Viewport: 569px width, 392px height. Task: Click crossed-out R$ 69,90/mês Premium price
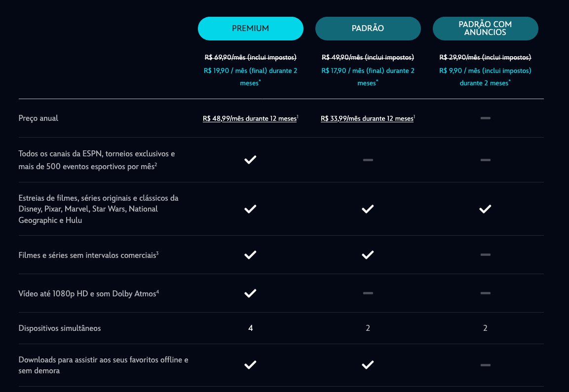(250, 57)
